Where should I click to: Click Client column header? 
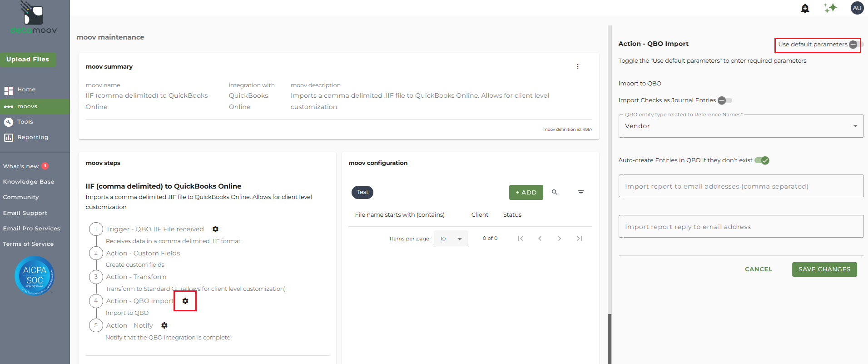click(480, 215)
